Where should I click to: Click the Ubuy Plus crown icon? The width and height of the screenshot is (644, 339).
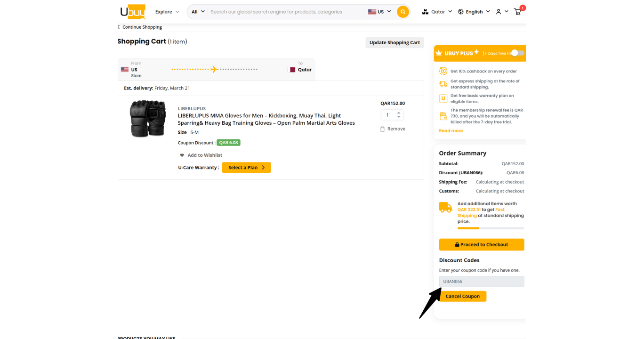coord(439,53)
